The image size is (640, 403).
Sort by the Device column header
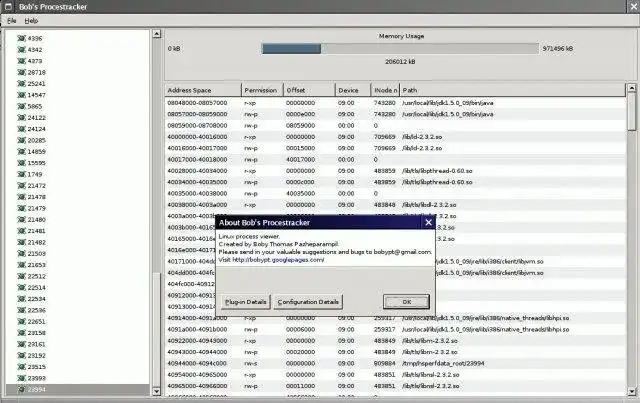[x=353, y=90]
